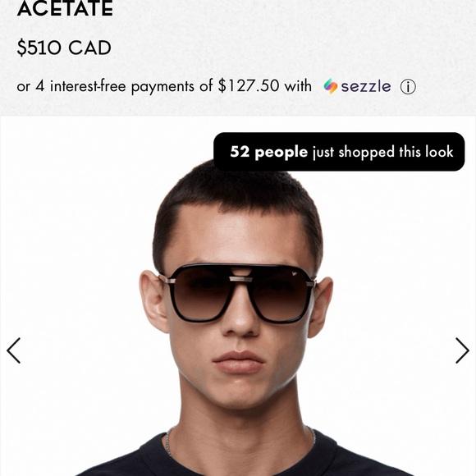Open the Sezzle info circle icon
Screen dimensions: 476x476
(x=408, y=87)
